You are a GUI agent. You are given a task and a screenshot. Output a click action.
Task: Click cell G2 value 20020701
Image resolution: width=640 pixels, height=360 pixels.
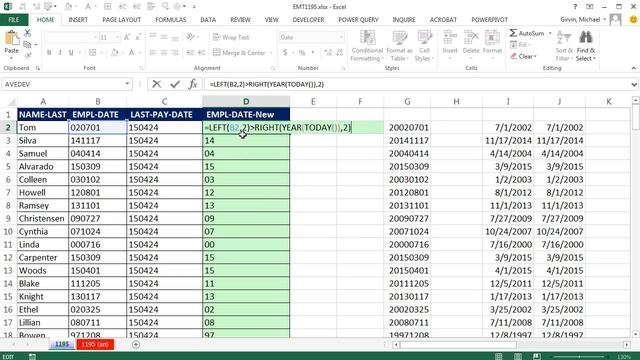tap(407, 128)
